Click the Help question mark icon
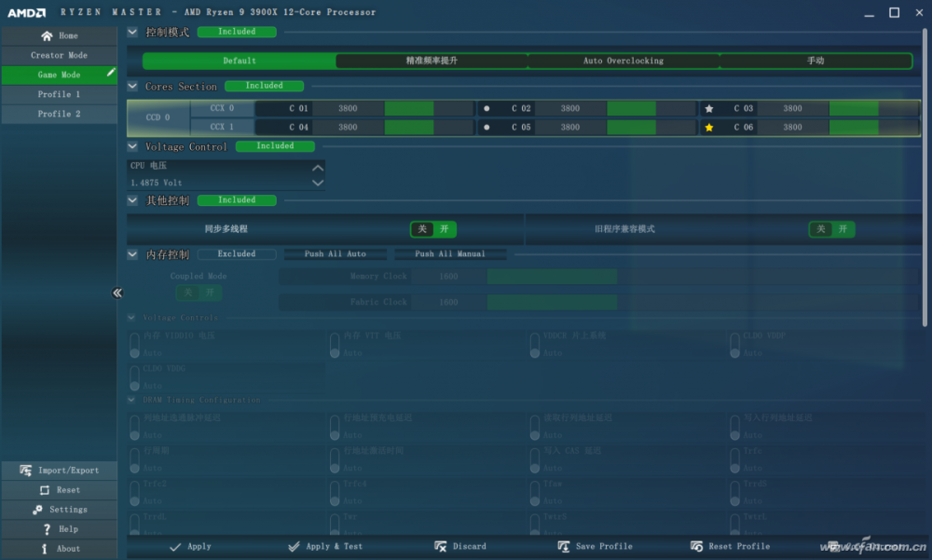 47,529
